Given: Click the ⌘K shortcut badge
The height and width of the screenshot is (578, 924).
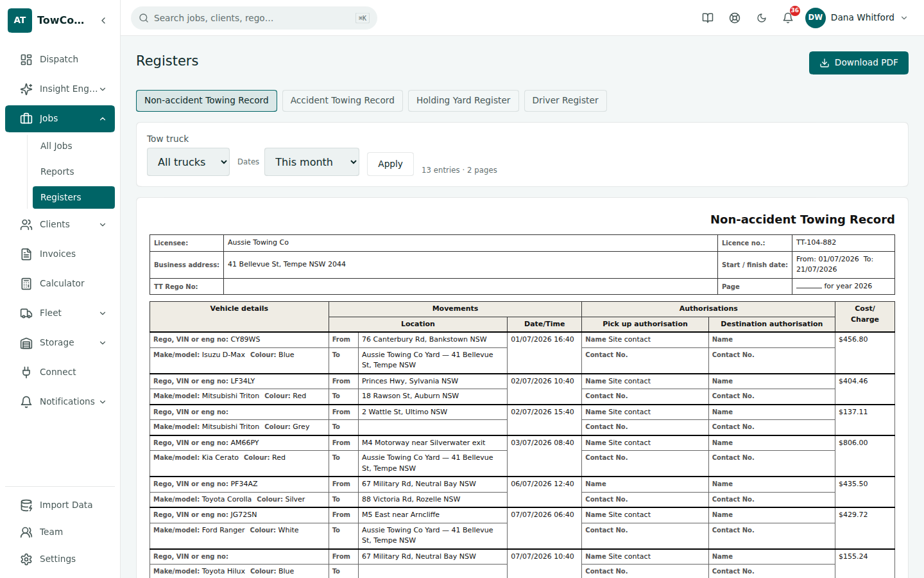Looking at the screenshot, I should pos(363,18).
